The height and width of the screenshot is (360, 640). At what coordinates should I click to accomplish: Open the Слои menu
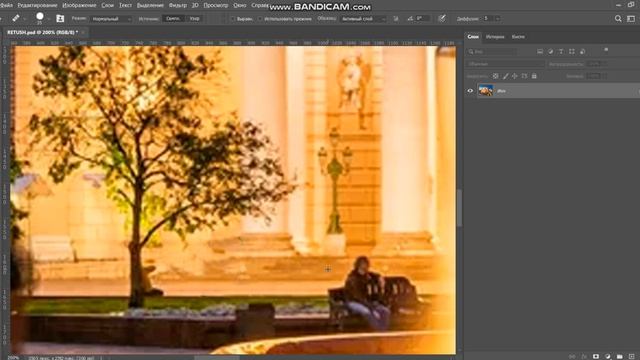pos(107,5)
